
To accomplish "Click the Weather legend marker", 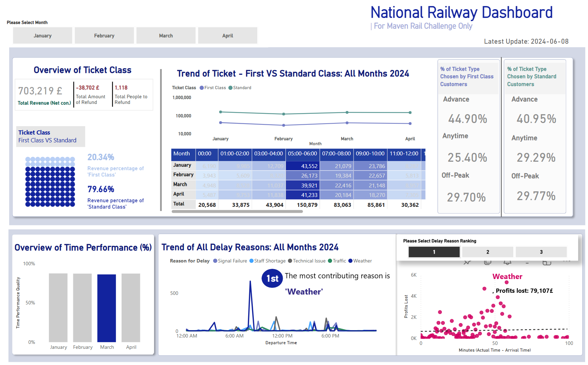I will click(x=350, y=261).
